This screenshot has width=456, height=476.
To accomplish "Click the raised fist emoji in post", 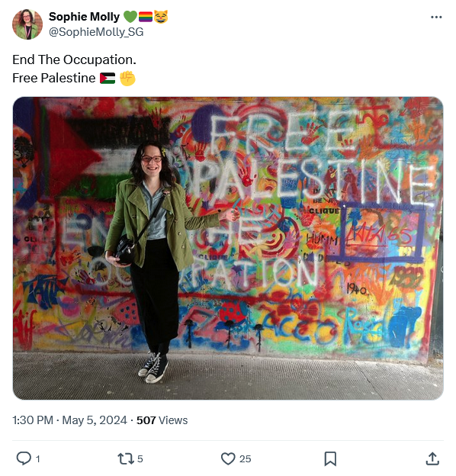I will 127,79.
